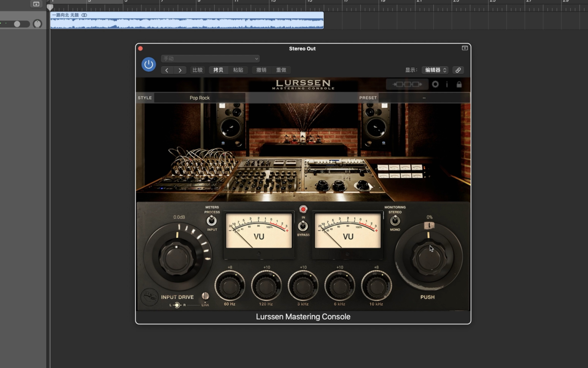Click the left VU meter
Viewport: 588px width, 368px height.
tap(259, 231)
